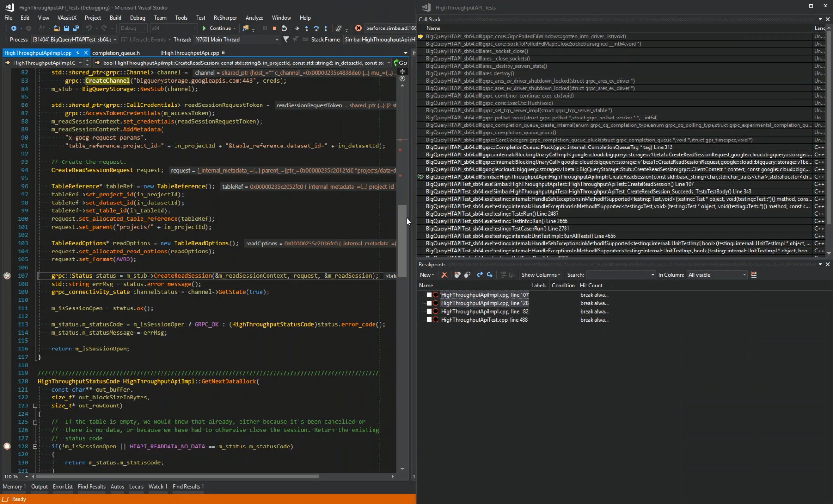Click the Navigate Backward arrow icon
The height and width of the screenshot is (504, 833).
[x=14, y=28]
